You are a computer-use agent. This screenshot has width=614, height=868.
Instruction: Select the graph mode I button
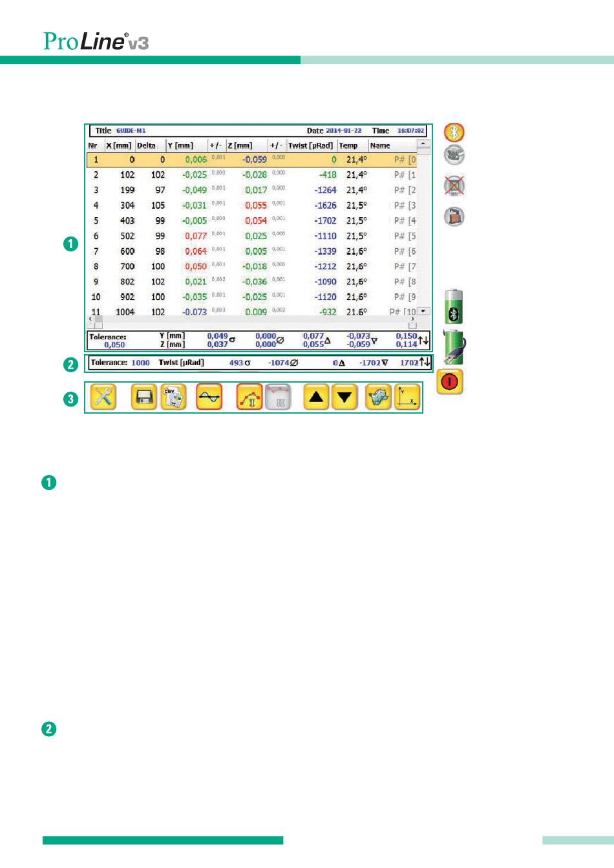click(249, 397)
